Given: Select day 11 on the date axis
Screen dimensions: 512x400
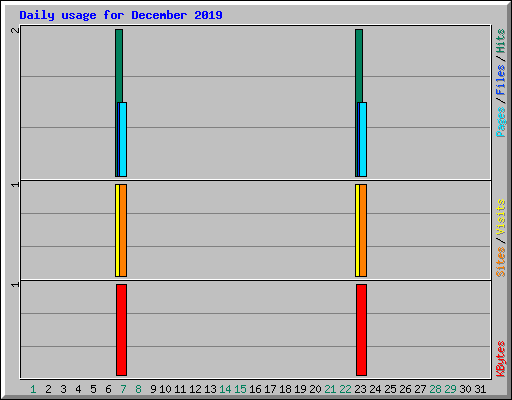Looking at the screenshot, I should tap(180, 389).
